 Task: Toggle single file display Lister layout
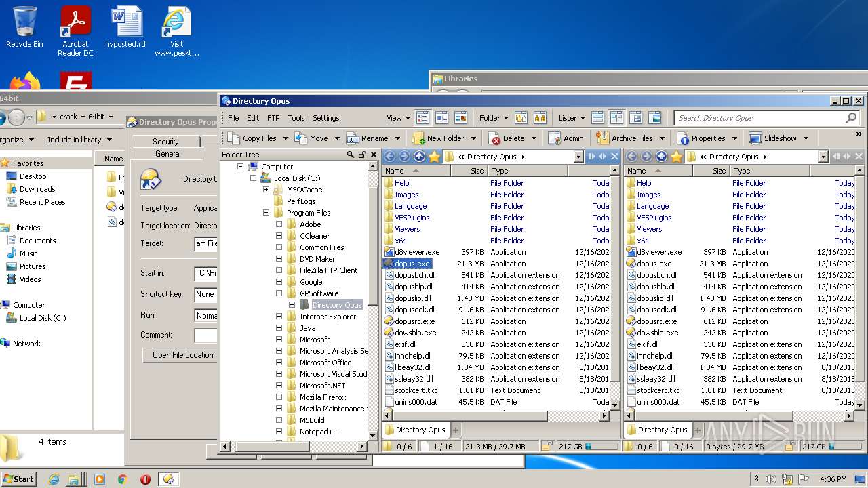[597, 118]
